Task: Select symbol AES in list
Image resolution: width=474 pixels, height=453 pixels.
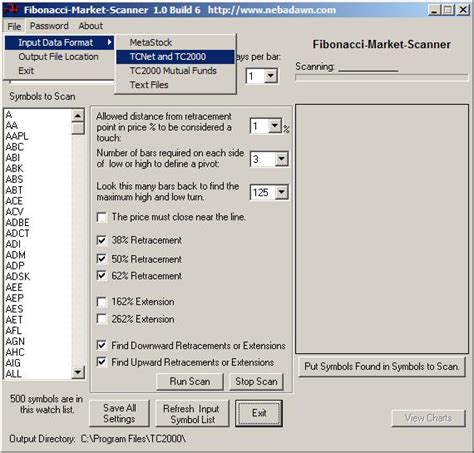Action: (14, 309)
